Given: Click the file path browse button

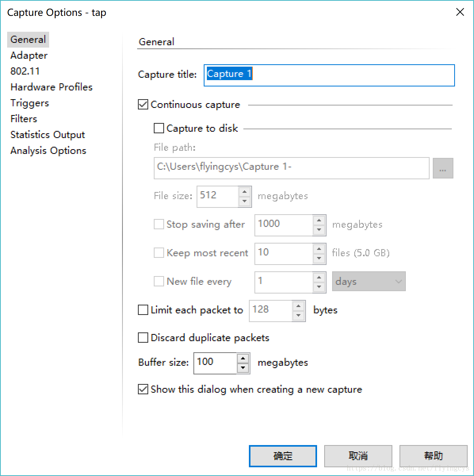Looking at the screenshot, I should coord(443,168).
